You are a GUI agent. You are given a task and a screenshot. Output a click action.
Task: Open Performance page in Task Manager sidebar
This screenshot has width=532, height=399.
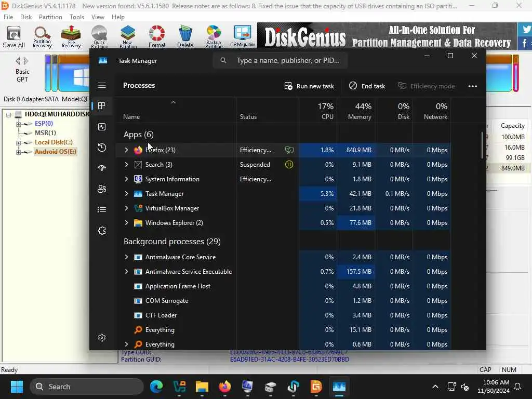click(102, 127)
